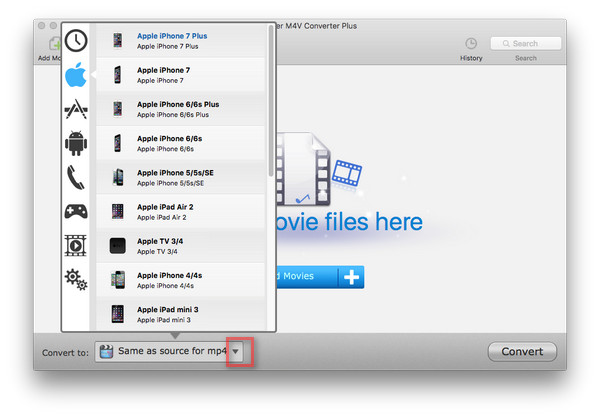Click the film clip icon in Convert to box

pos(106,351)
